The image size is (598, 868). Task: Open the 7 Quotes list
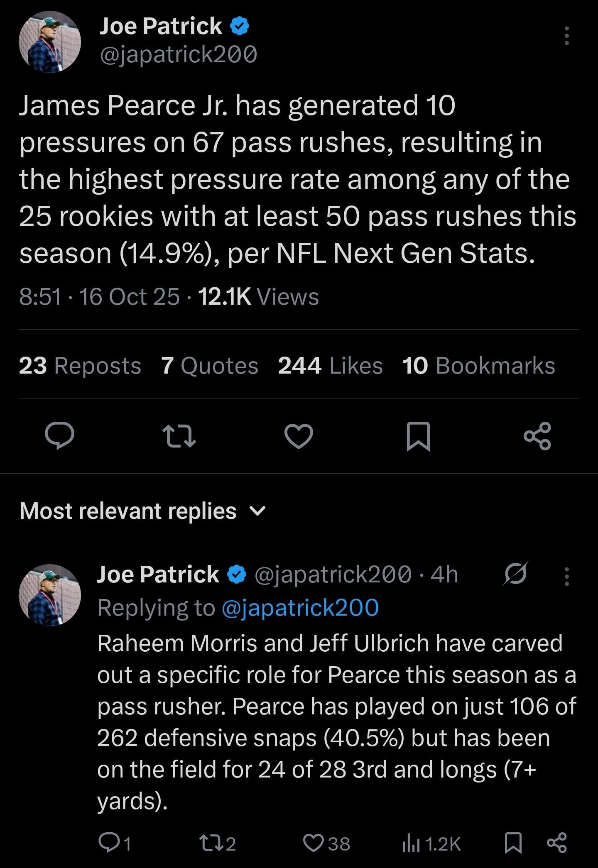tap(210, 366)
